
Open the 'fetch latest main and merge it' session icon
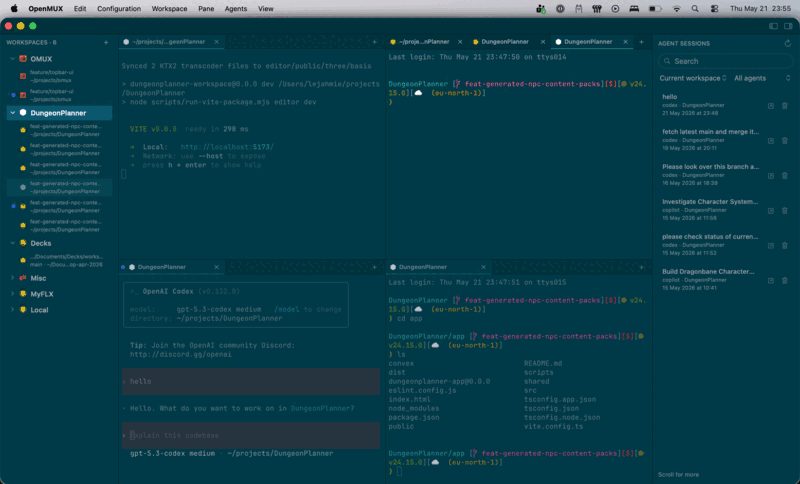771,141
